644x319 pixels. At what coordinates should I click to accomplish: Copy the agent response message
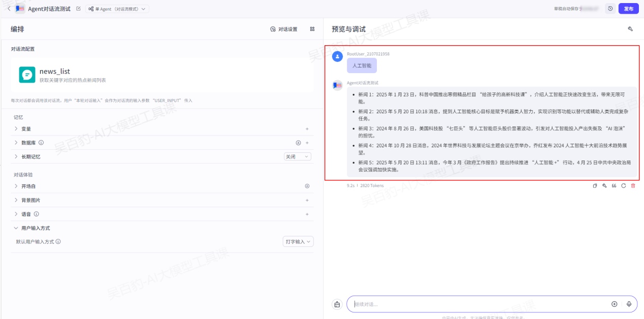tap(595, 186)
